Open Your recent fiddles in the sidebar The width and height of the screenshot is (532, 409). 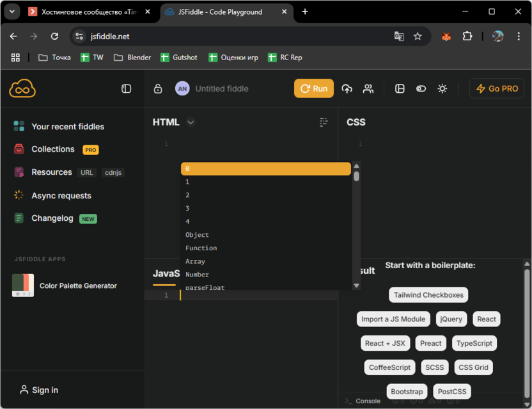click(68, 127)
